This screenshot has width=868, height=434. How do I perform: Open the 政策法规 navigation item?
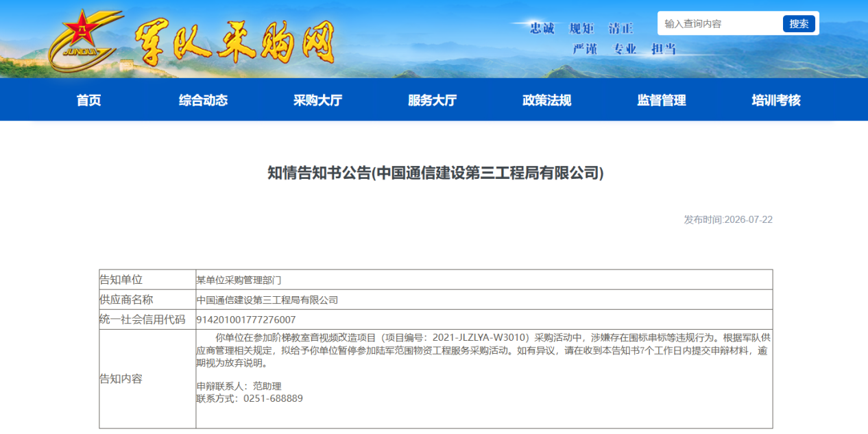coord(546,100)
